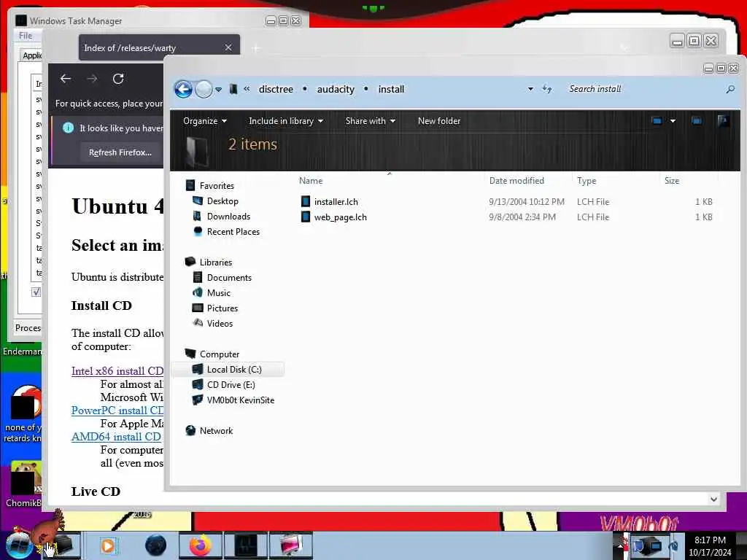747x560 pixels.
Task: Show the preview pane
Action: [697, 121]
